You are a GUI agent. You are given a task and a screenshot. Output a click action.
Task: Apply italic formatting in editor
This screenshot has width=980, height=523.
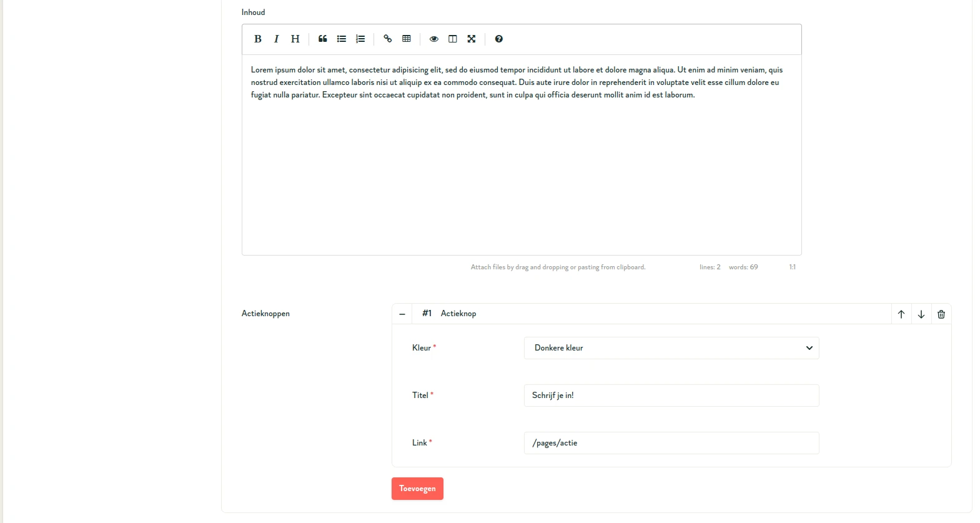pyautogui.click(x=276, y=39)
